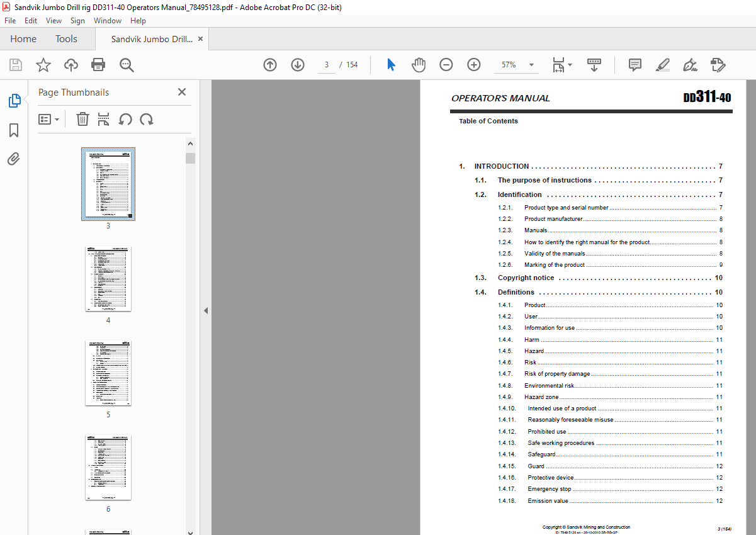Screen dimensions: 756x535
Task: Open the File menu
Action: pyautogui.click(x=10, y=21)
